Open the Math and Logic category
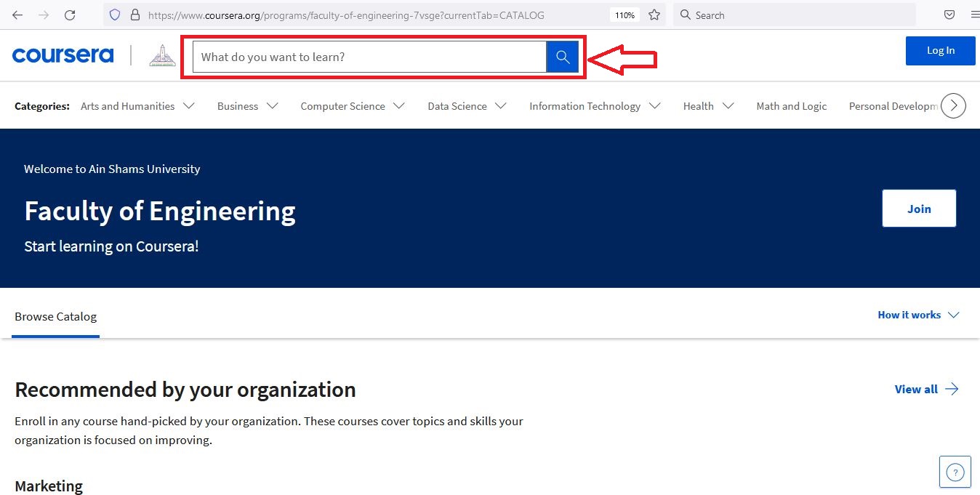 [x=791, y=106]
